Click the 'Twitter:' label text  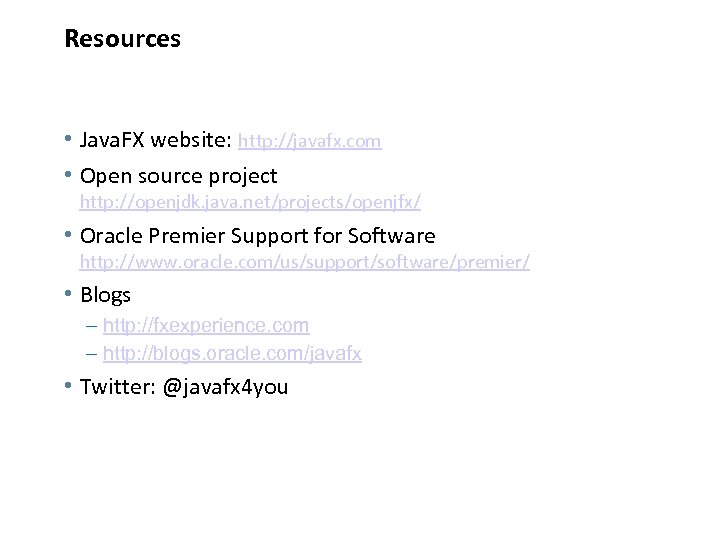pos(117,387)
